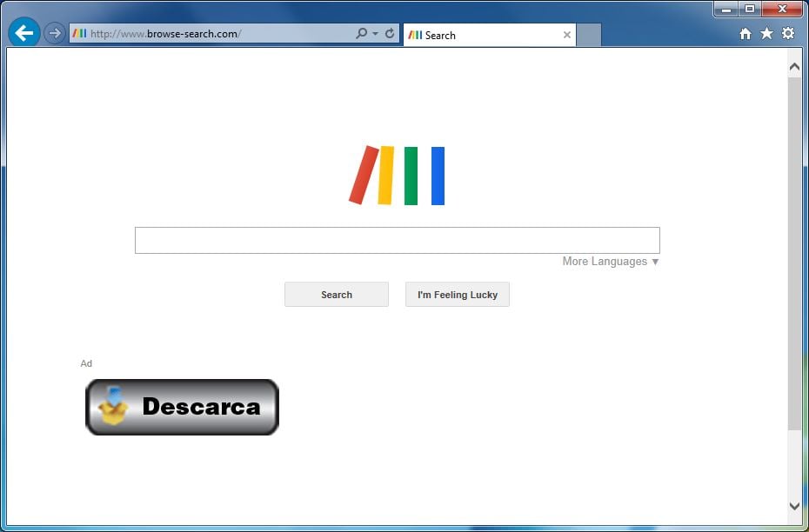
Task: Click the Refresh icon in address bar
Action: point(390,34)
